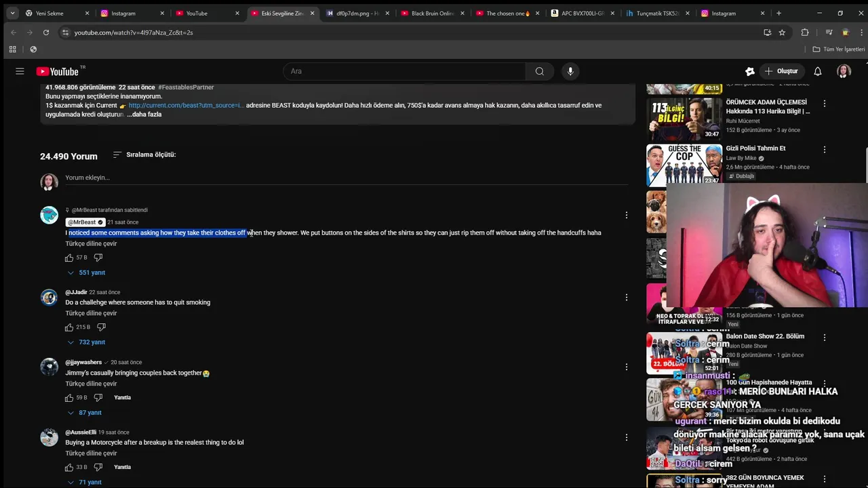
Task: Open the tab search dropdown arrow
Action: click(12, 13)
